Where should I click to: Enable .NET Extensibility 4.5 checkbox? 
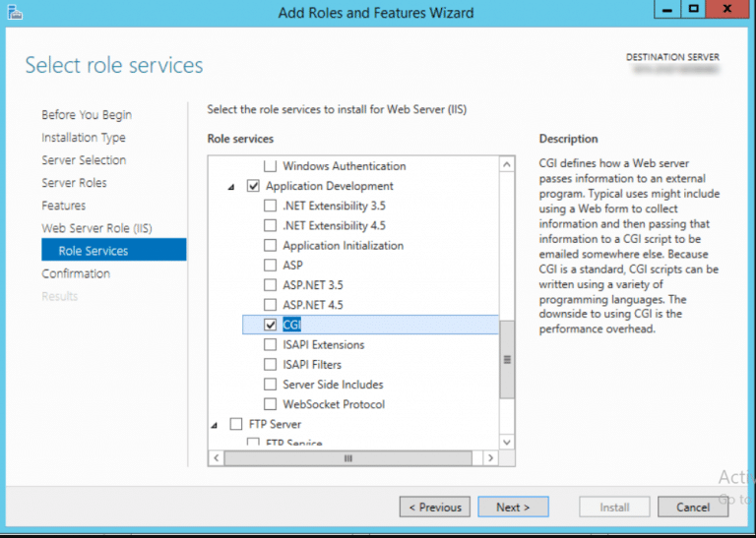tap(270, 225)
